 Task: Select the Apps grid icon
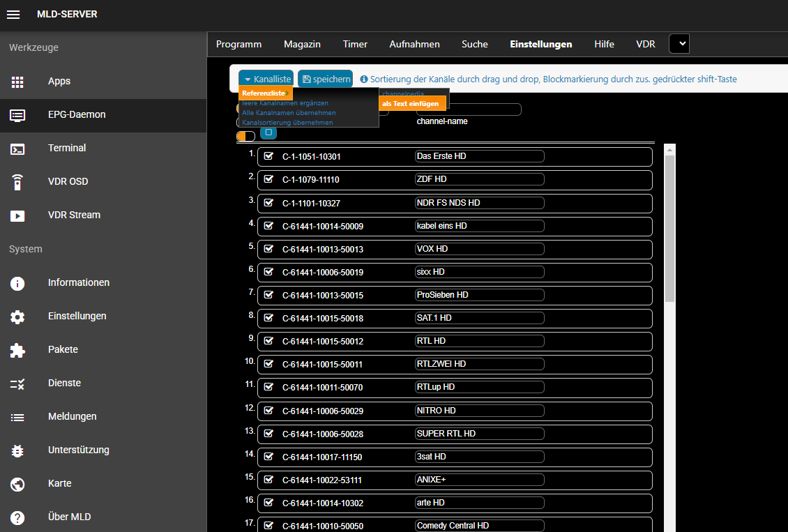click(17, 82)
